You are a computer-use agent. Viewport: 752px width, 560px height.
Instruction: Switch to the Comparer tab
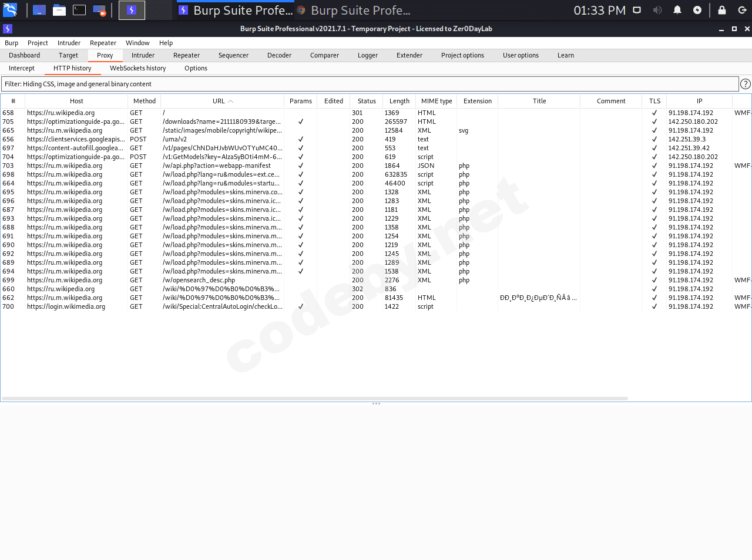click(x=324, y=55)
